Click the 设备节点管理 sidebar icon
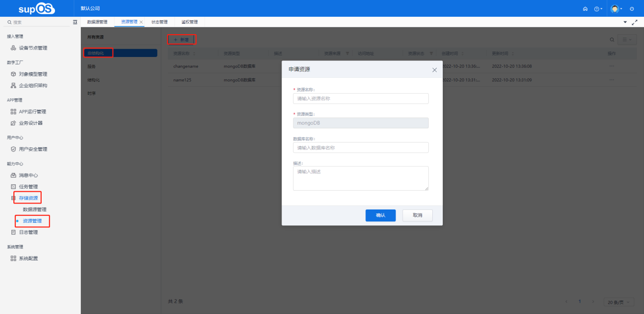The width and height of the screenshot is (644, 314). (x=13, y=48)
